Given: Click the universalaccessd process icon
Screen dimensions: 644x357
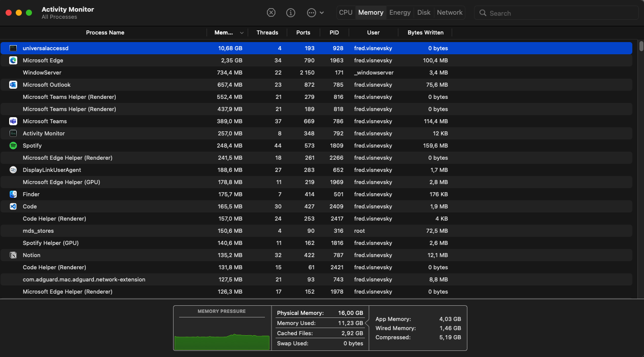Looking at the screenshot, I should coord(13,48).
